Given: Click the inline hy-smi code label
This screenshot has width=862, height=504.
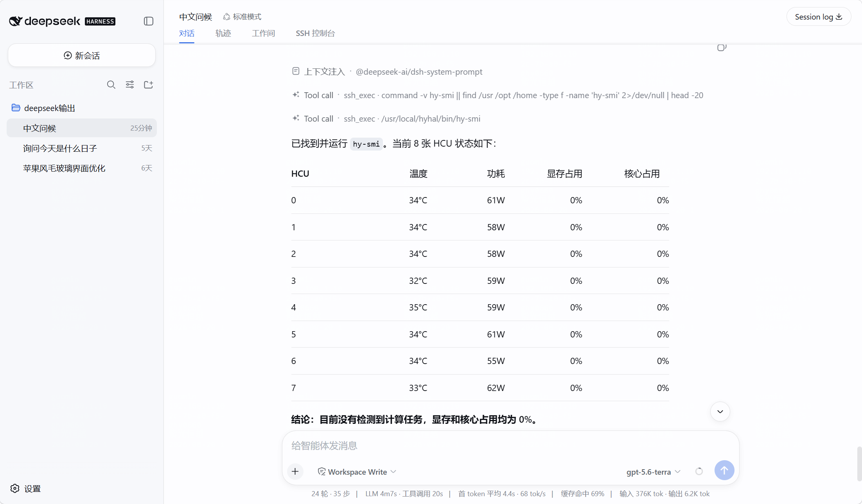Looking at the screenshot, I should coord(366,144).
